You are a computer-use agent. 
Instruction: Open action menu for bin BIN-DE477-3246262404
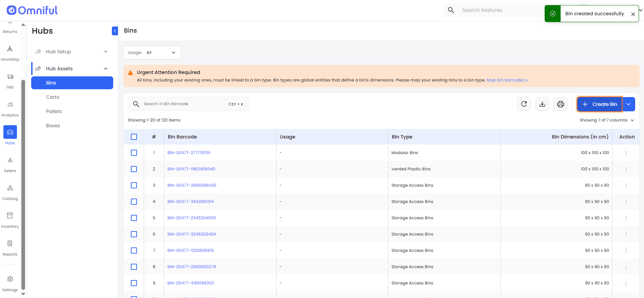626,234
